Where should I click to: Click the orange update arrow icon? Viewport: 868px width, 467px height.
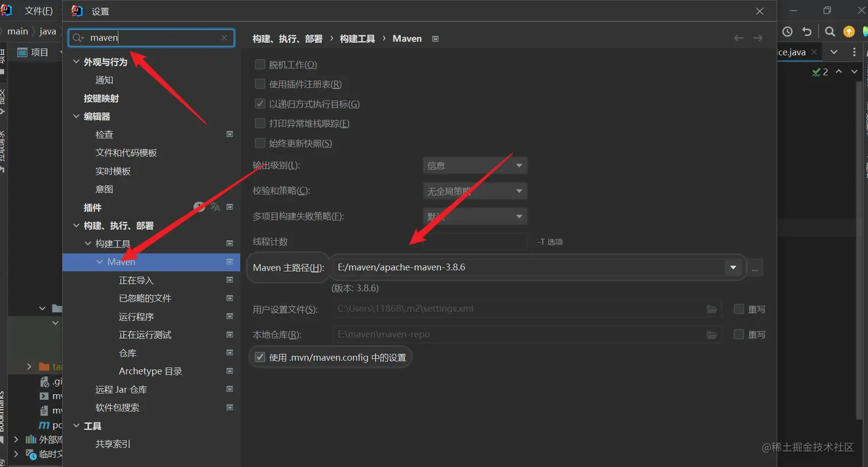click(x=849, y=32)
